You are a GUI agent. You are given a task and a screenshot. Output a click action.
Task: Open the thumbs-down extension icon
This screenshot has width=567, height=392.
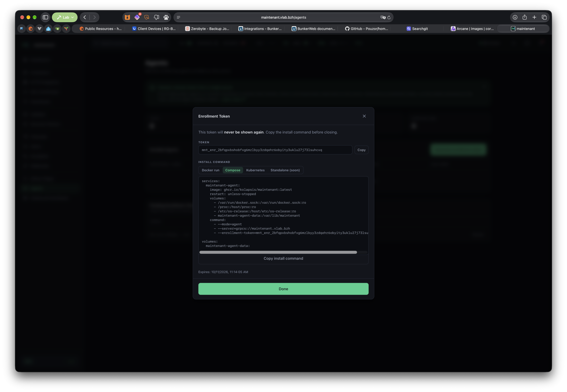point(156,17)
